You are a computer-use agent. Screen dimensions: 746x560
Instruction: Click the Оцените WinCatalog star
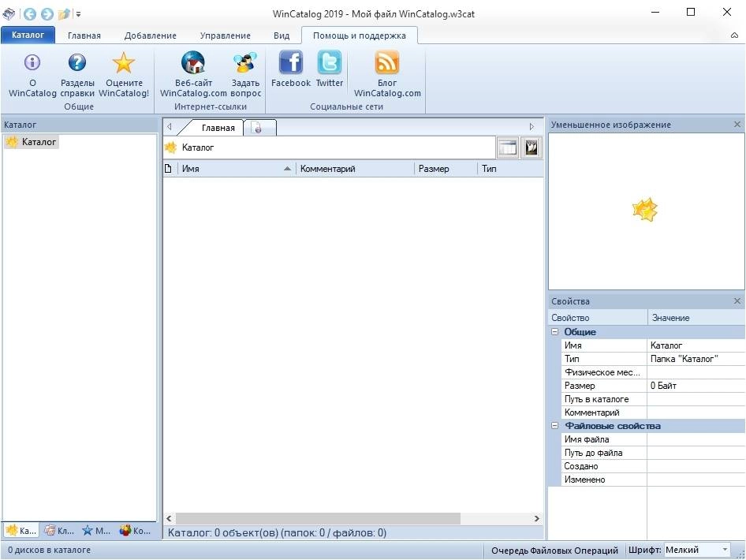click(x=124, y=75)
